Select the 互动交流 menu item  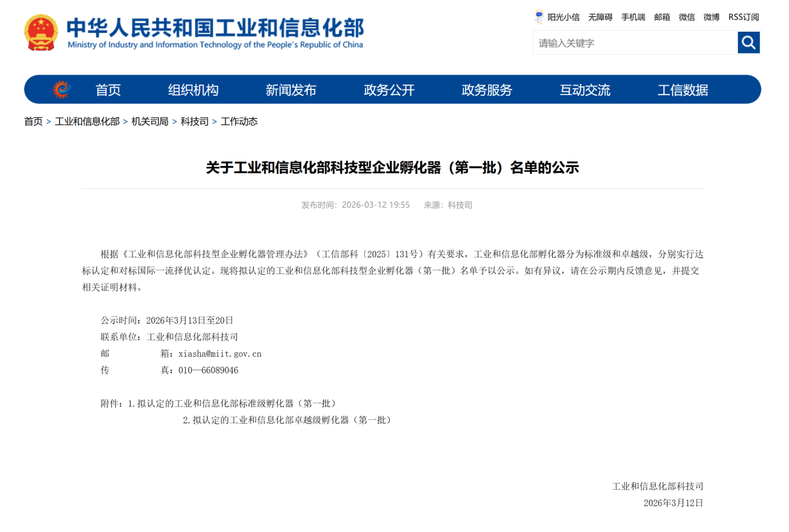585,90
